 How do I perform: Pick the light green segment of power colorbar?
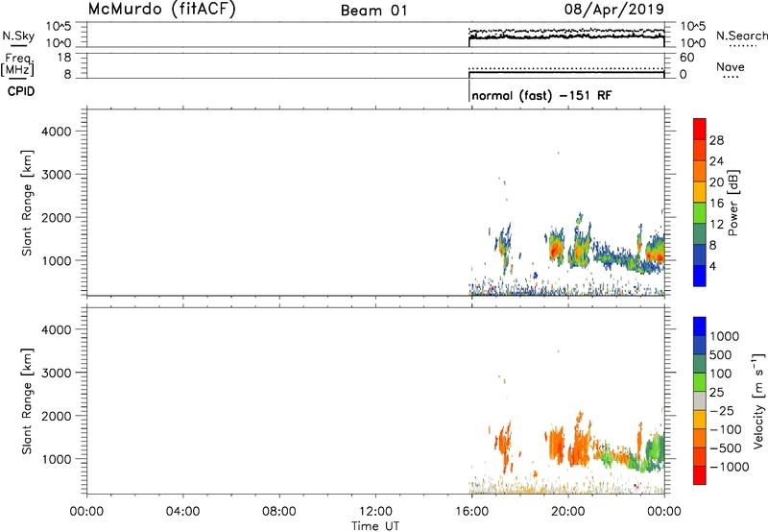point(700,212)
